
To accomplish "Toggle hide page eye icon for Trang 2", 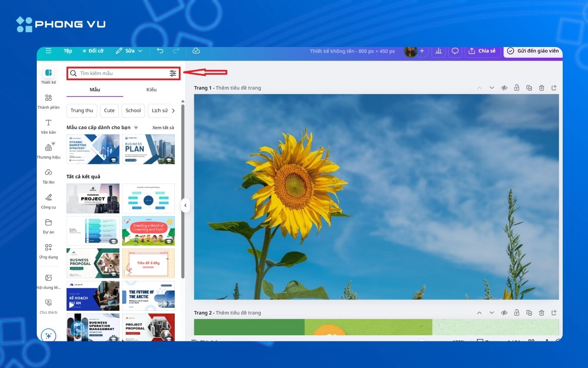I will pos(504,313).
